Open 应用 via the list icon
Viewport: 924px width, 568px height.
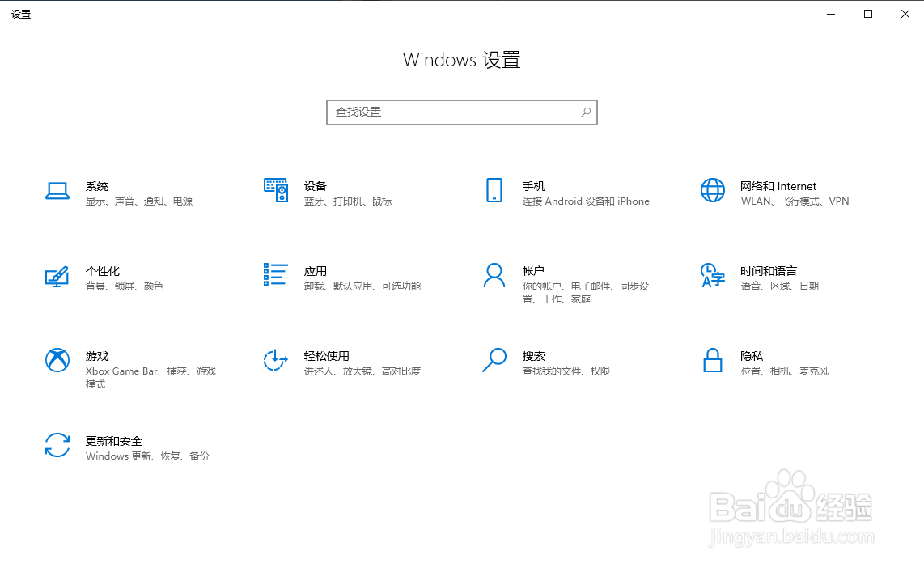click(275, 275)
